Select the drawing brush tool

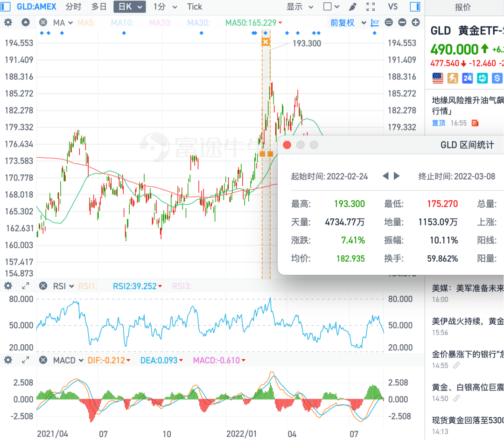[352, 7]
